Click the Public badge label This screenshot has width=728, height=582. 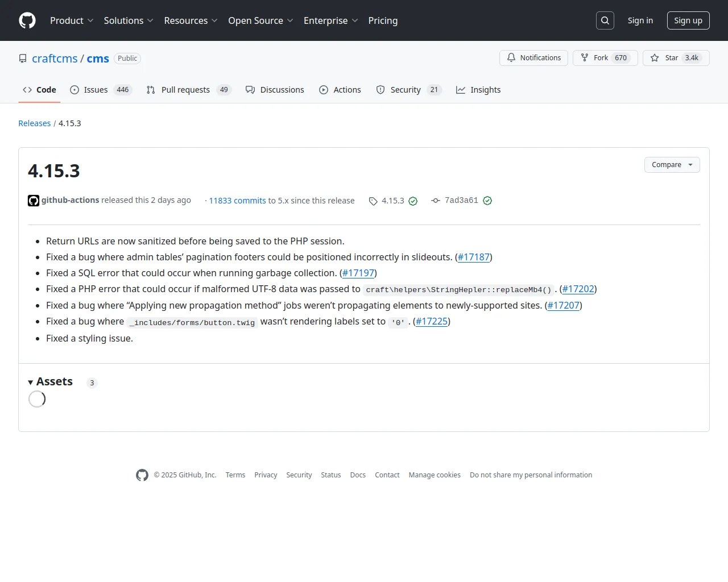[127, 59]
